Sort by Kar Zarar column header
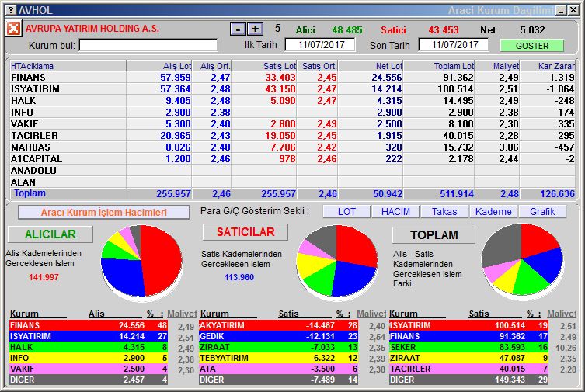 [x=548, y=66]
